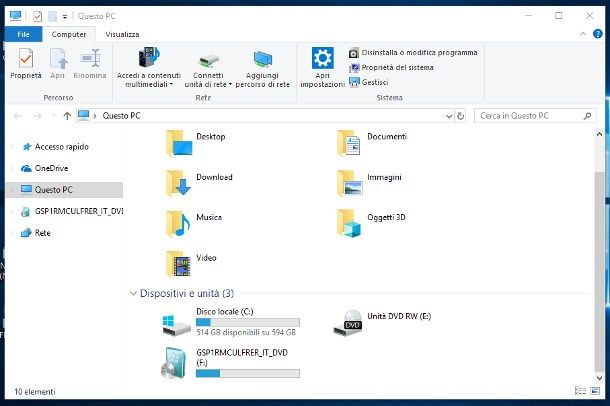Open the Video folder icon
Viewport: 610px width, 406px height.
[178, 264]
